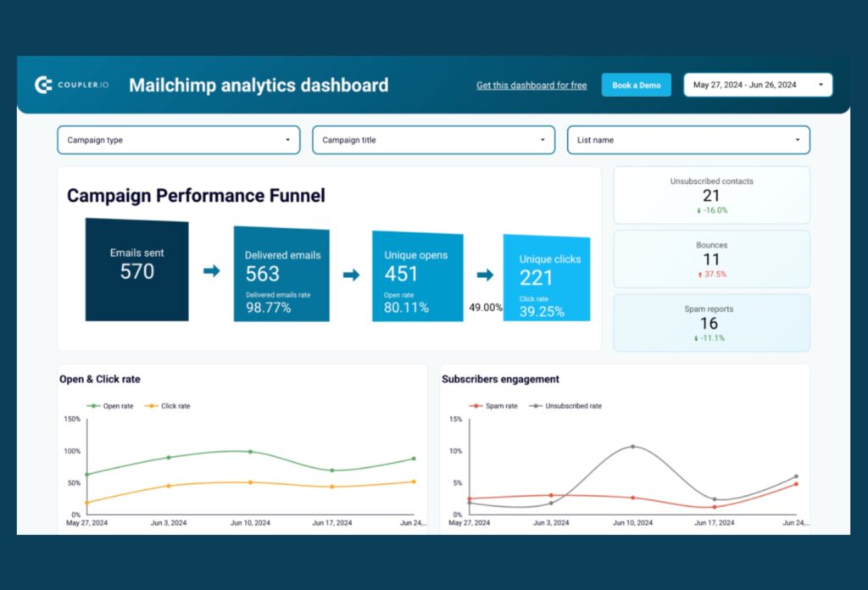Click the Open & Click rate chart title
868x590 pixels.
(x=100, y=379)
